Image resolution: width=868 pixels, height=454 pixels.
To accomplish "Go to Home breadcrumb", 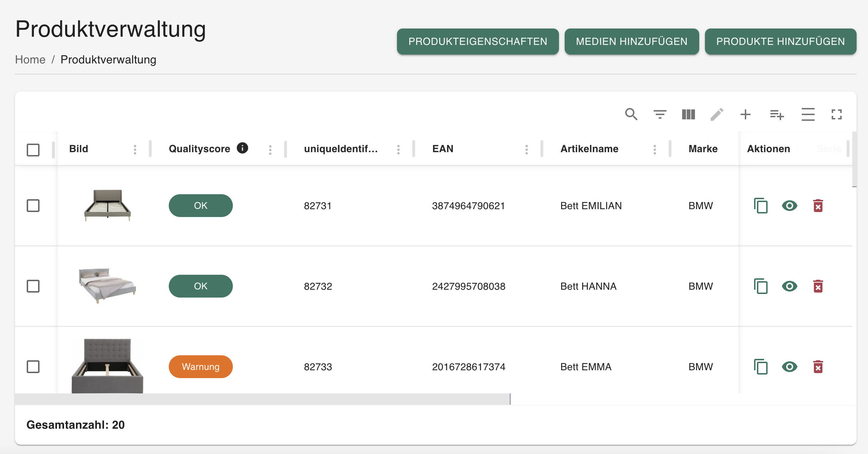I will click(30, 60).
